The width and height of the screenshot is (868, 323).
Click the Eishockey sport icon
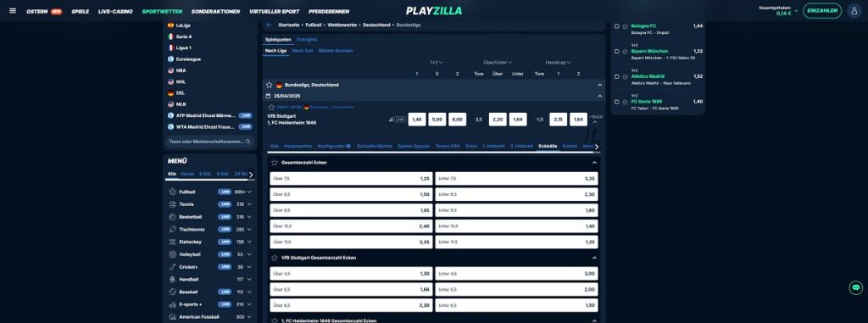pyautogui.click(x=172, y=242)
